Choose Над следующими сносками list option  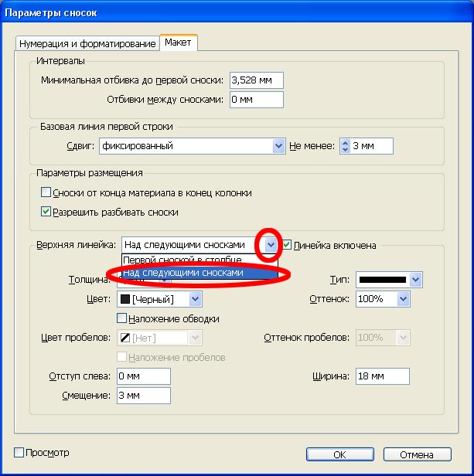coord(199,273)
